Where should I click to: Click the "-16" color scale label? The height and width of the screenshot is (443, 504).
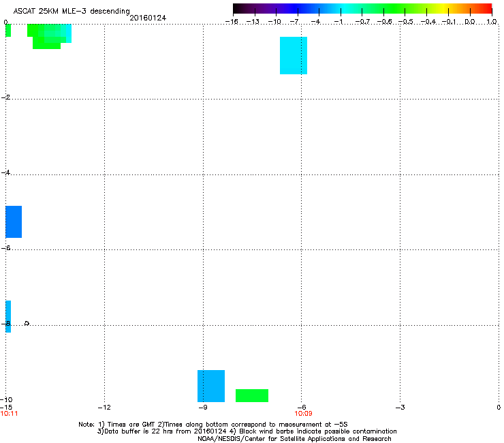[x=232, y=22]
